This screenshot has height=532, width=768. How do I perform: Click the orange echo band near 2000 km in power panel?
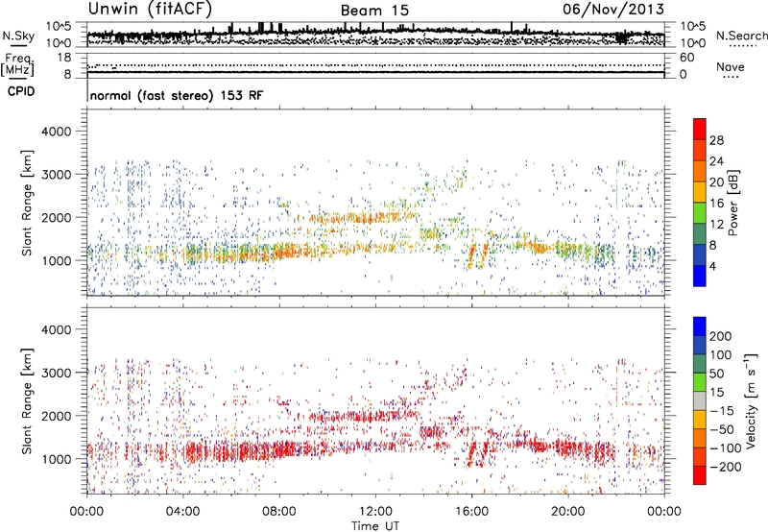tap(363, 217)
